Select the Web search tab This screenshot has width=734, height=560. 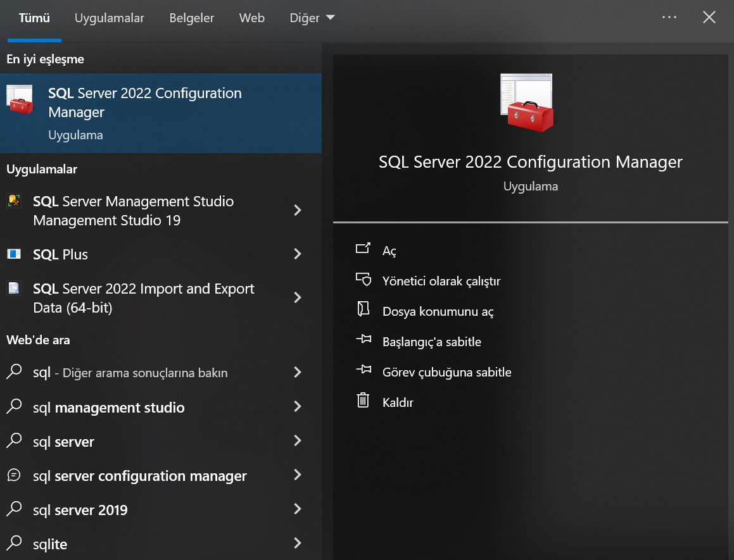(251, 18)
